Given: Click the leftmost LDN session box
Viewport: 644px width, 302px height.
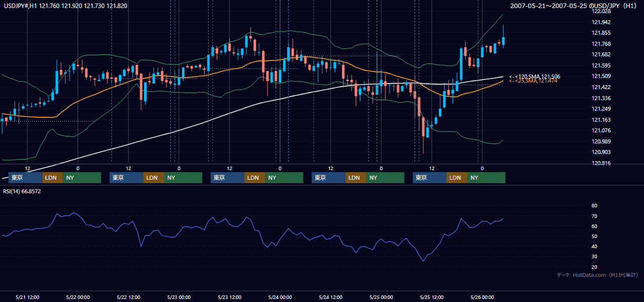Looking at the screenshot, I should point(52,178).
